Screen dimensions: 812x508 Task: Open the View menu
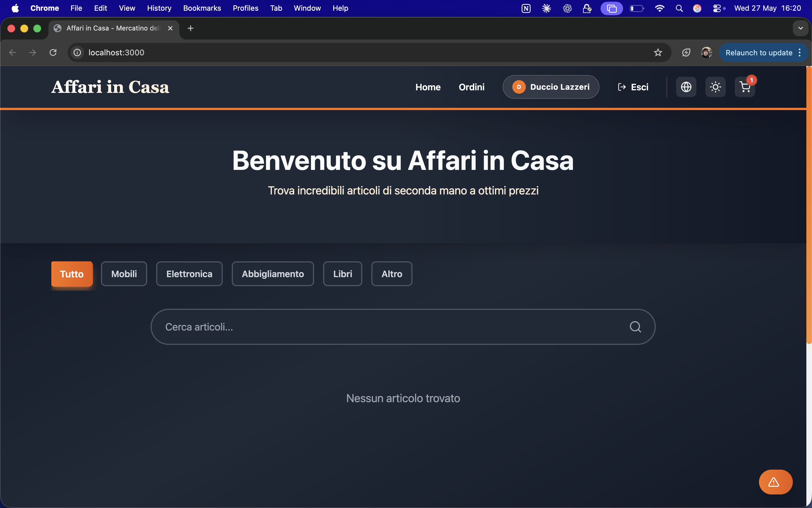(127, 8)
